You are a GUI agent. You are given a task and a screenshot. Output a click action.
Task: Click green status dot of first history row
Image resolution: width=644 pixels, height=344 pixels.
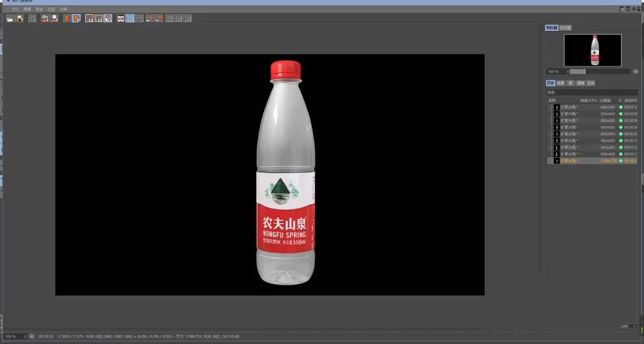coord(621,107)
